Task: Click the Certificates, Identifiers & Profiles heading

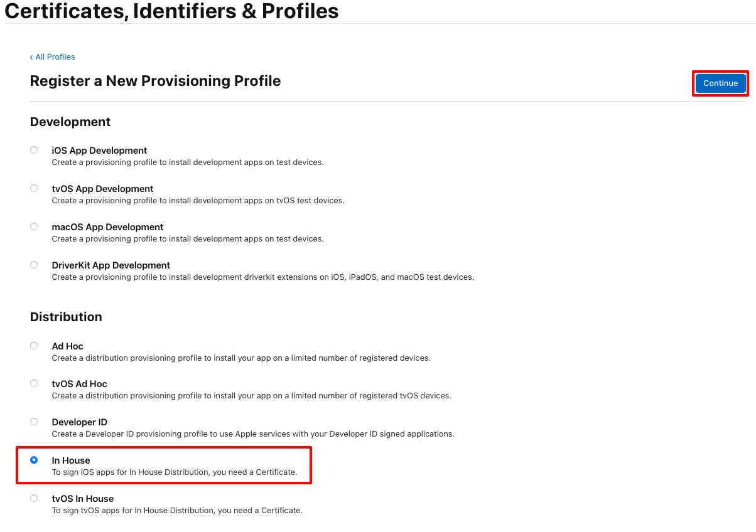Action: click(x=171, y=11)
